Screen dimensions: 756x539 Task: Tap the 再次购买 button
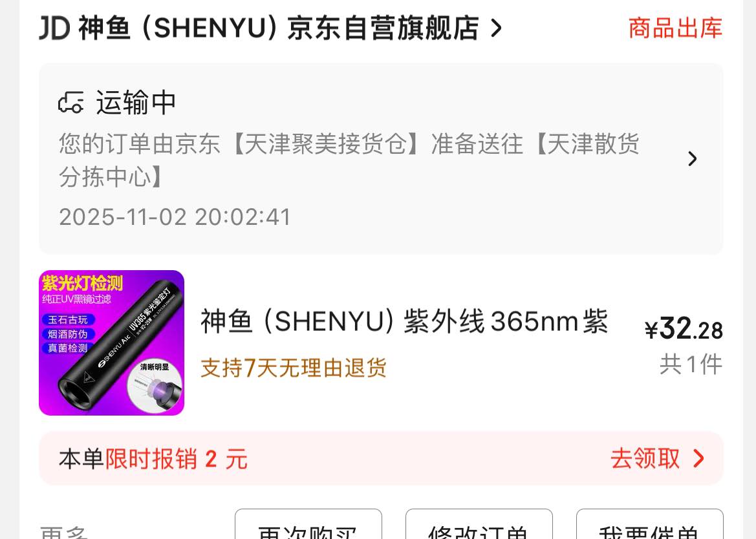[308, 524]
